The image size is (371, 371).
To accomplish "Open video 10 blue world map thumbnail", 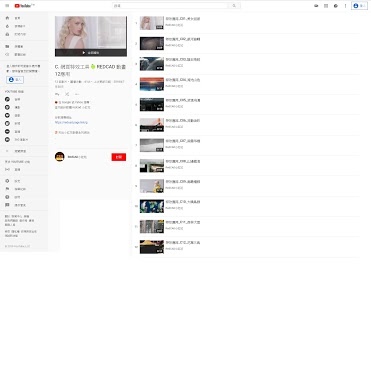I will [x=152, y=206].
